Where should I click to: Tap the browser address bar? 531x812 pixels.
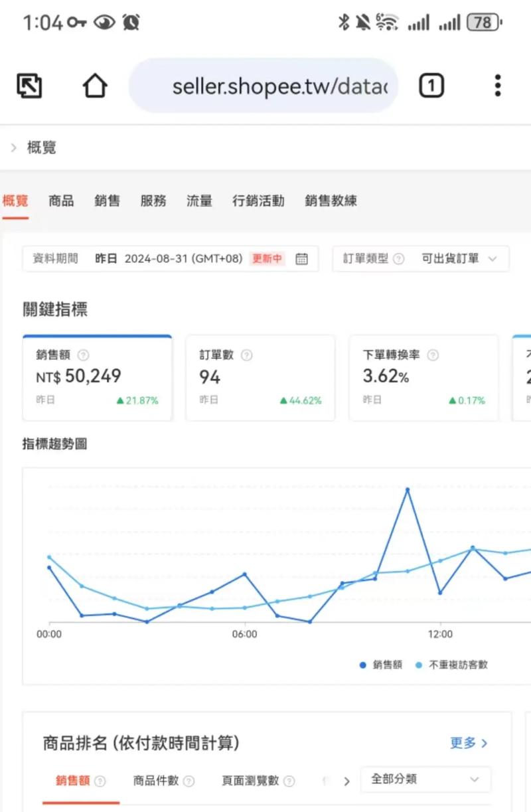264,85
